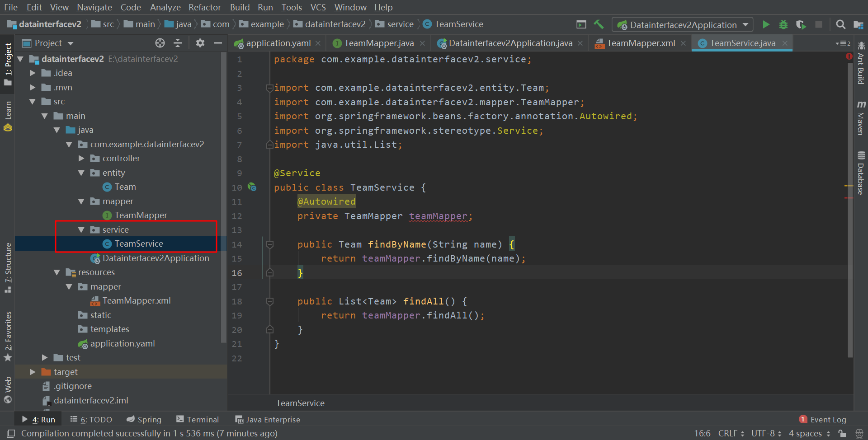The width and height of the screenshot is (868, 440).
Task: Click the red error indicator above editor scrollbar
Action: 849,56
